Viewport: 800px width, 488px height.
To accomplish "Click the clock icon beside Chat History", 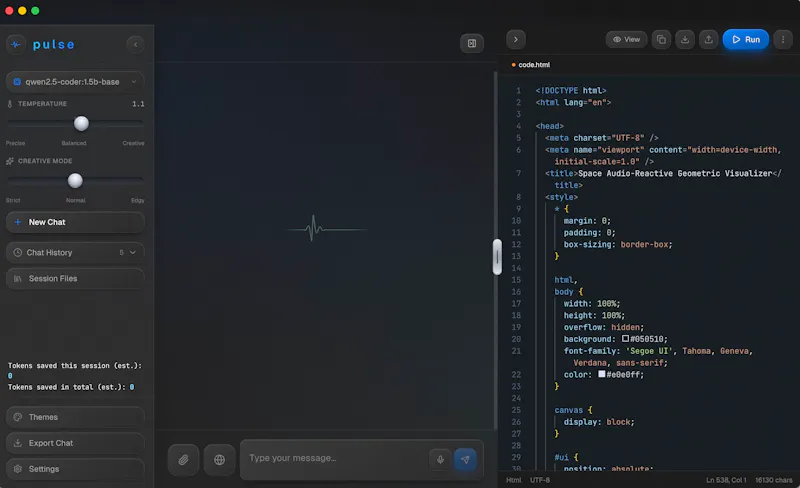I will (x=17, y=252).
